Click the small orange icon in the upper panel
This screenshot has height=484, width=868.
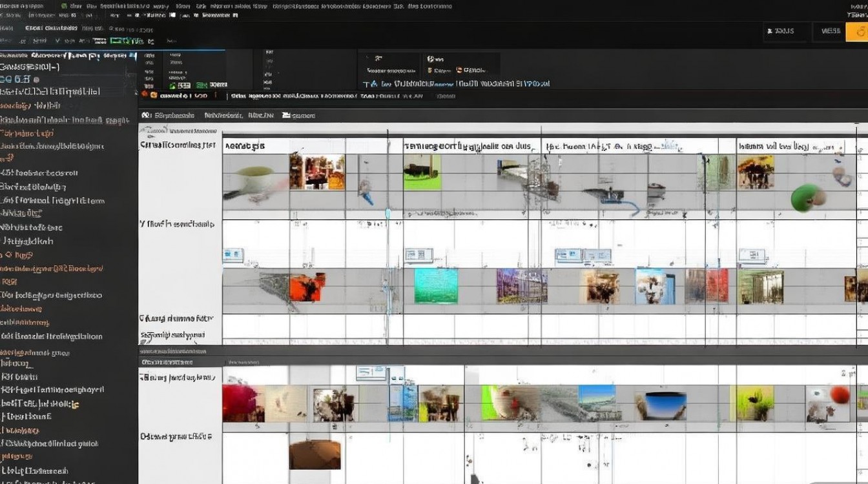[459, 70]
